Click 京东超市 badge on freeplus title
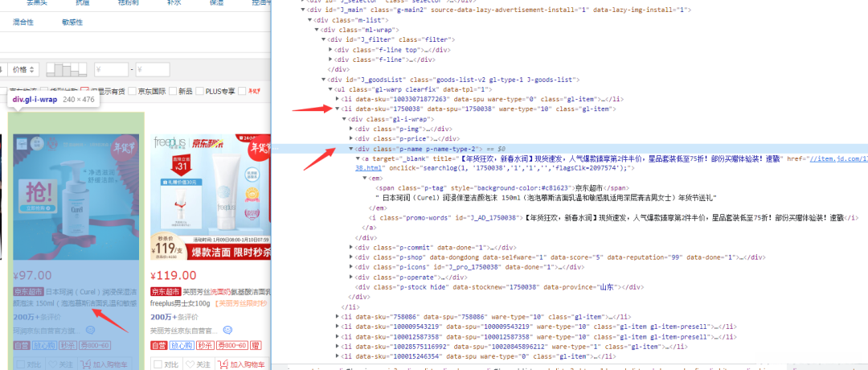 (x=165, y=292)
